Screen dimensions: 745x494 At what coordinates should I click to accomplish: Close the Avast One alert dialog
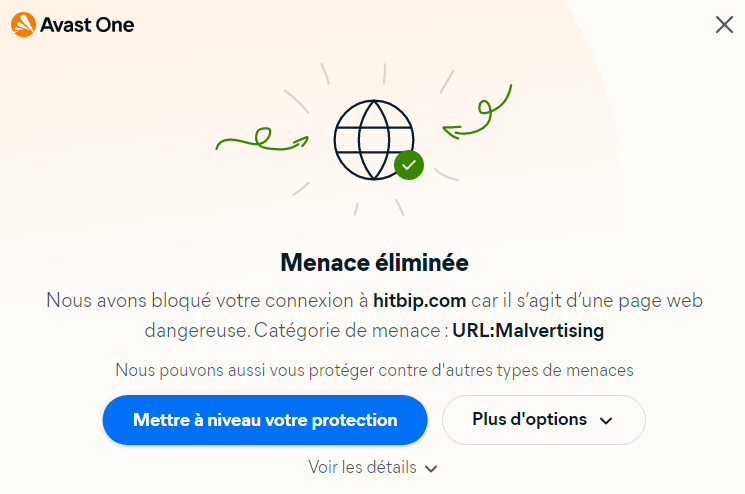724,25
